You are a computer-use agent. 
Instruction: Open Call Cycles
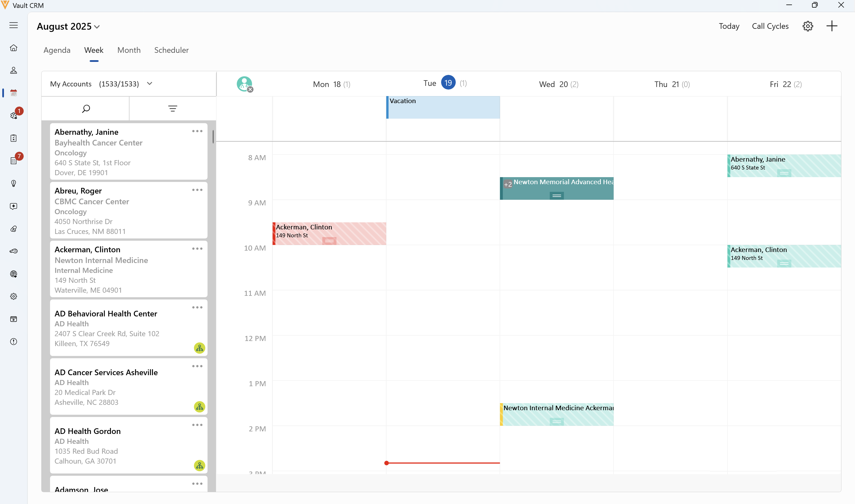(770, 26)
